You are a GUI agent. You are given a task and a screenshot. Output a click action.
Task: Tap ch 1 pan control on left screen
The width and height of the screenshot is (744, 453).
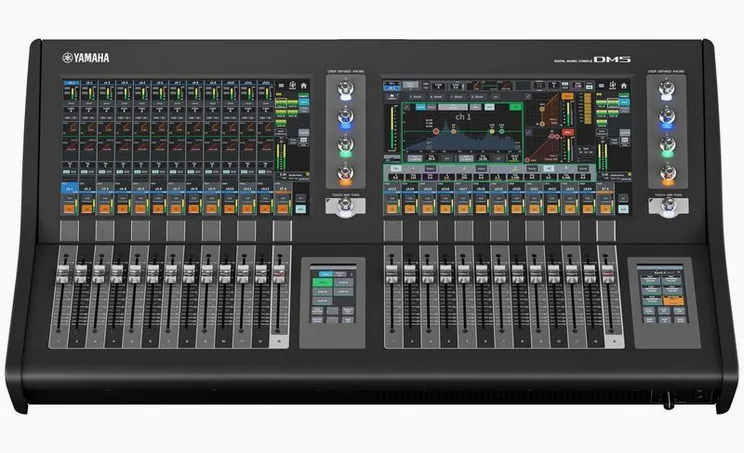click(70, 165)
